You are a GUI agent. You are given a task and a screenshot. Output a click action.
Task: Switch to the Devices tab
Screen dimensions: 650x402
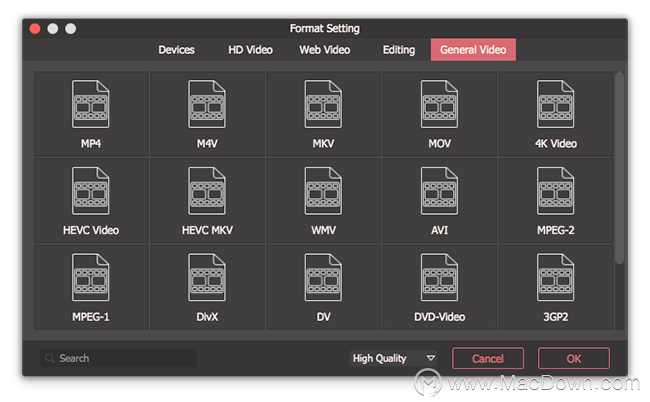(176, 50)
